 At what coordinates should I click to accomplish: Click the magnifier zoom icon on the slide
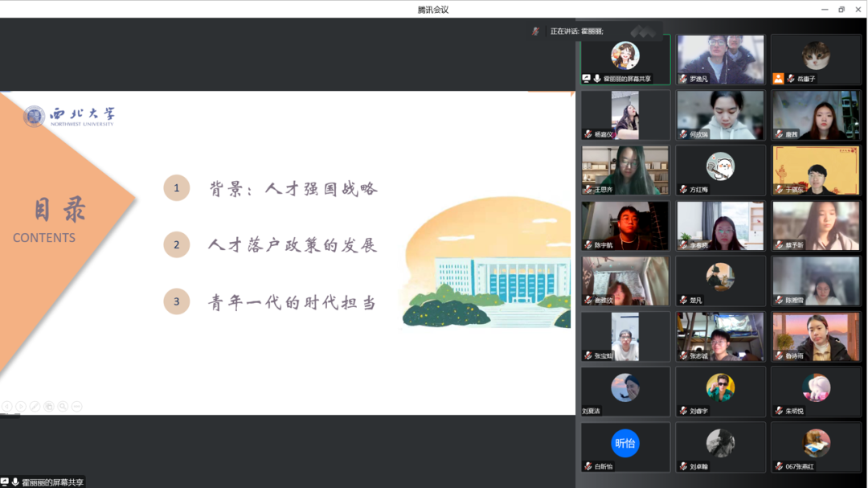[x=63, y=407]
